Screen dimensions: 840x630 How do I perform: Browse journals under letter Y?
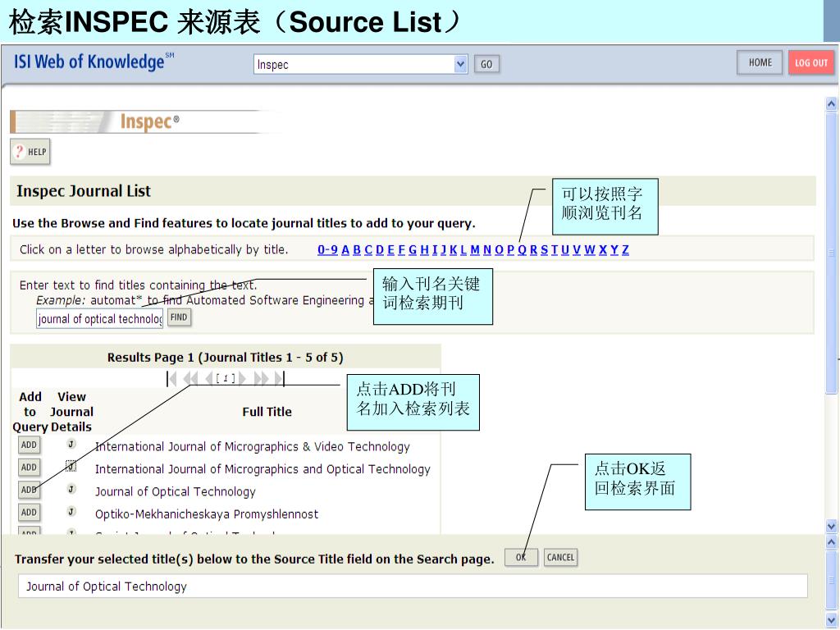click(614, 249)
